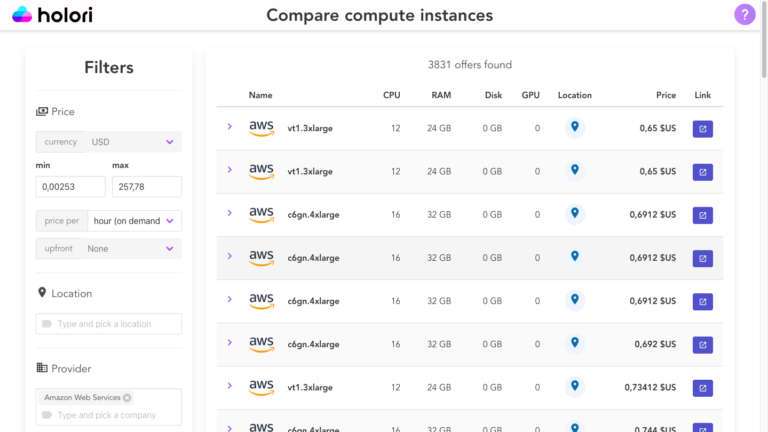Expand the first vt1.3xlarge row details
This screenshot has height=432, width=768.
click(x=229, y=127)
